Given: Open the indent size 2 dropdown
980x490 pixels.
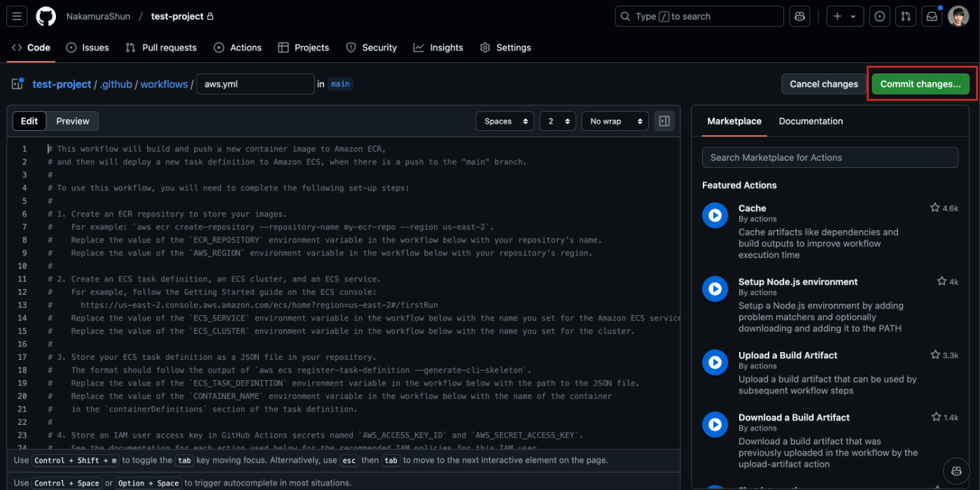Looking at the screenshot, I should coord(558,121).
